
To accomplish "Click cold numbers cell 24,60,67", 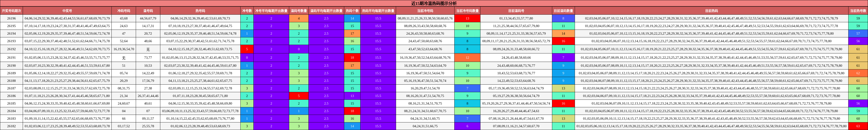I will [x=124, y=103].
